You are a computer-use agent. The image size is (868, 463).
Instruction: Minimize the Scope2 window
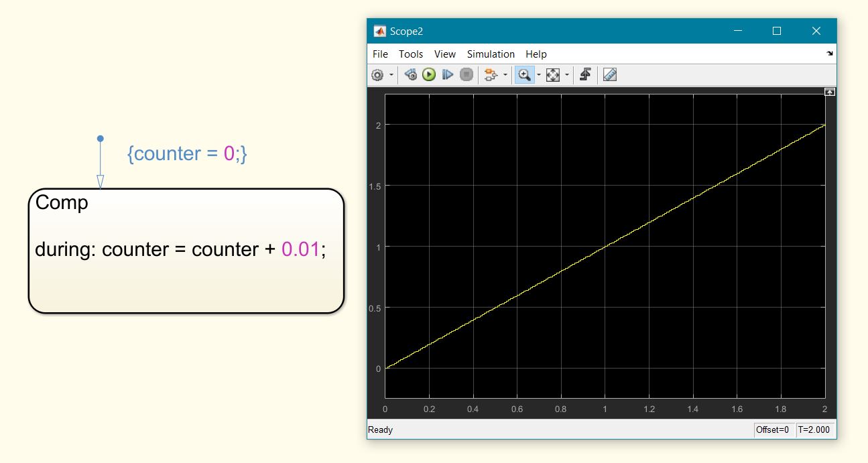click(x=738, y=31)
